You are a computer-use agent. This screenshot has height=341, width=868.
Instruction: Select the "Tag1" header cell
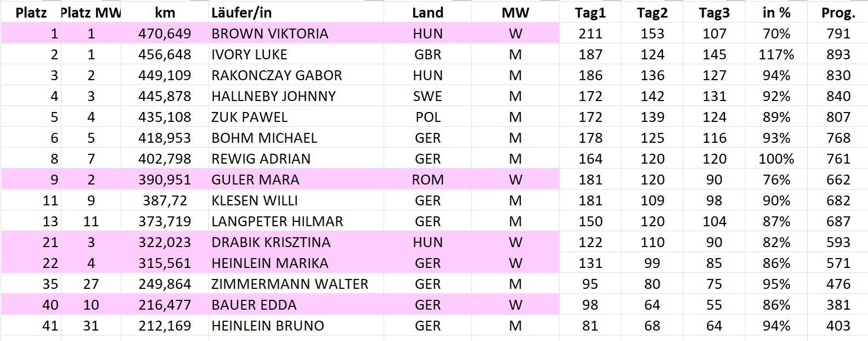(x=590, y=13)
